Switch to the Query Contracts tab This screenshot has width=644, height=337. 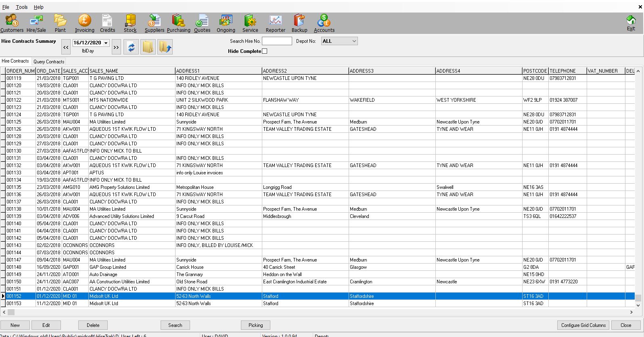pyautogui.click(x=49, y=62)
